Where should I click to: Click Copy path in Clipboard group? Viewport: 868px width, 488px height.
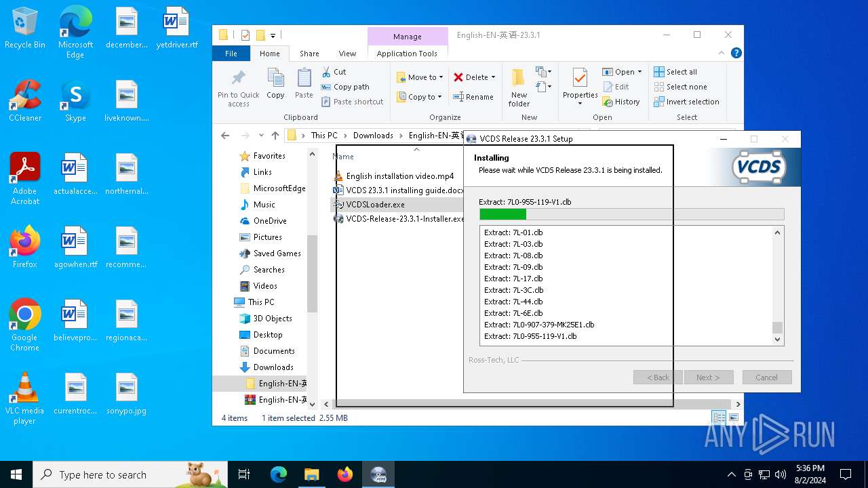tap(345, 87)
